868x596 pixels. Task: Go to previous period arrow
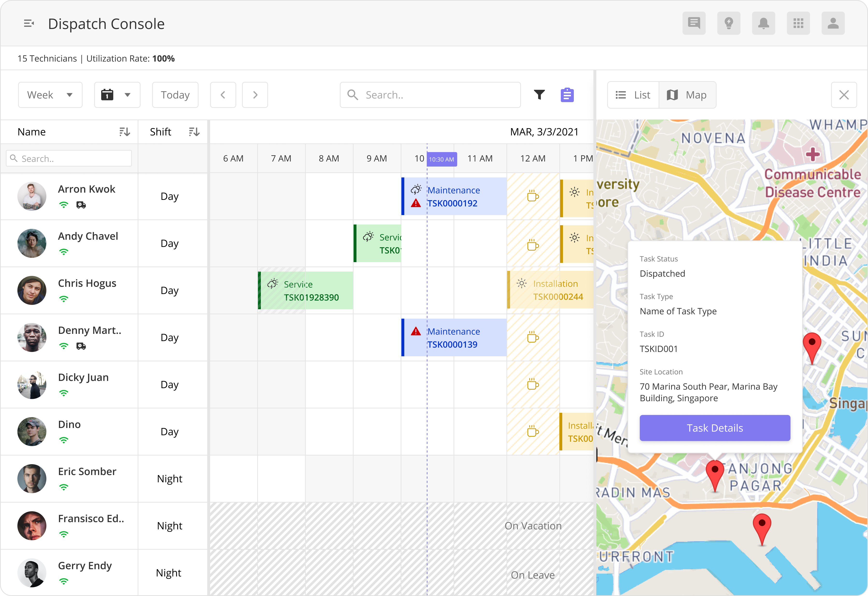point(223,95)
